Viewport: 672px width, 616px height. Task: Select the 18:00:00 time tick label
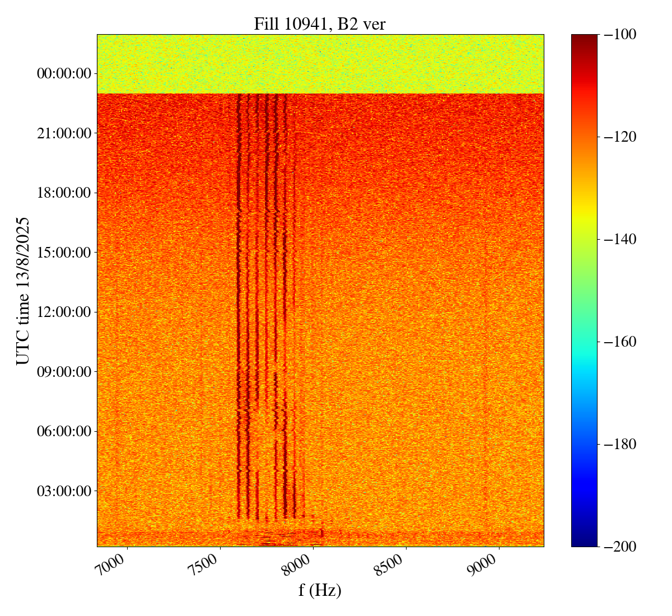point(63,193)
